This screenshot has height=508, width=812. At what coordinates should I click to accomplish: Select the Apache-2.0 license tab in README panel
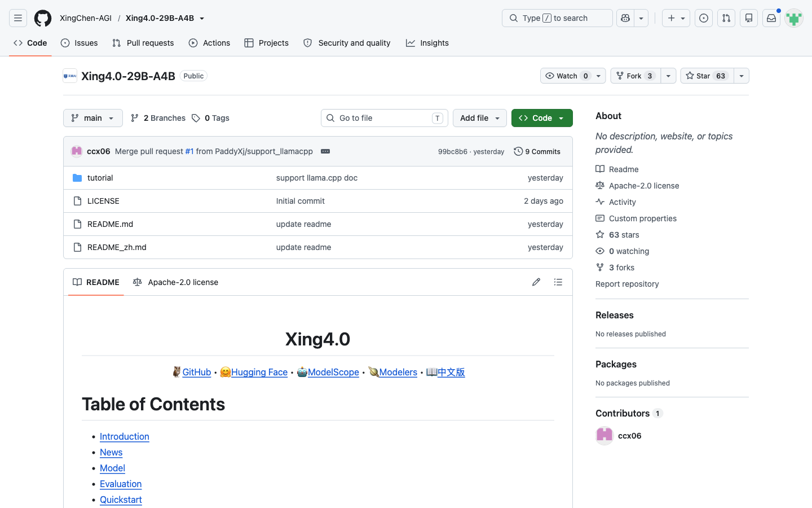[175, 282]
